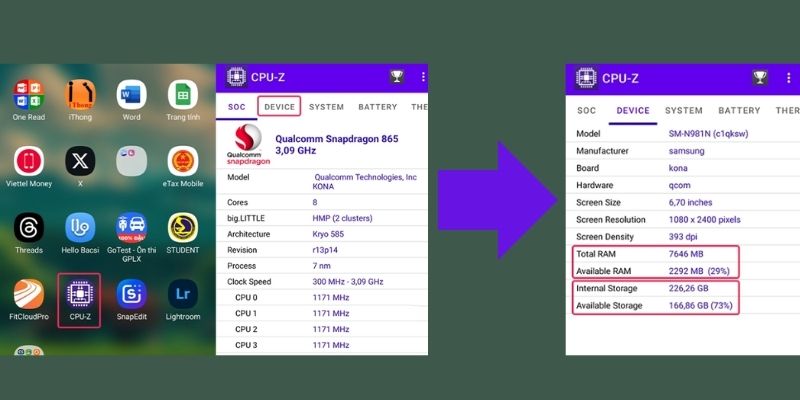Open the One Read app
Viewport: 800px width, 400px height.
click(29, 95)
